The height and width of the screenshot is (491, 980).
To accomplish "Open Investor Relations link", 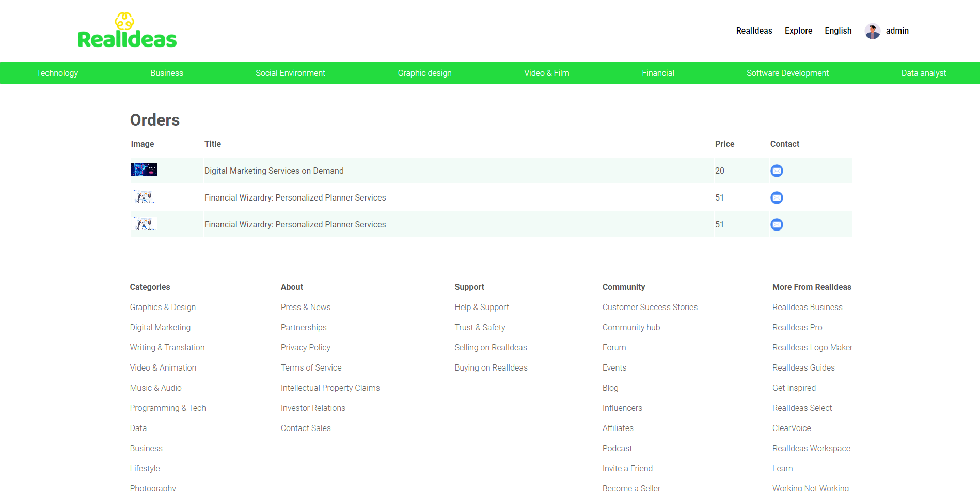I will click(313, 408).
